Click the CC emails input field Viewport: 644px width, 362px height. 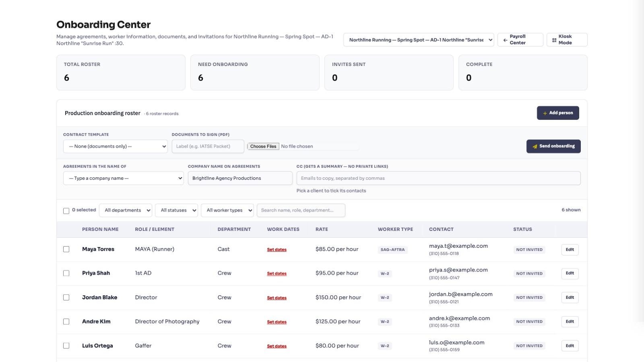pyautogui.click(x=439, y=178)
